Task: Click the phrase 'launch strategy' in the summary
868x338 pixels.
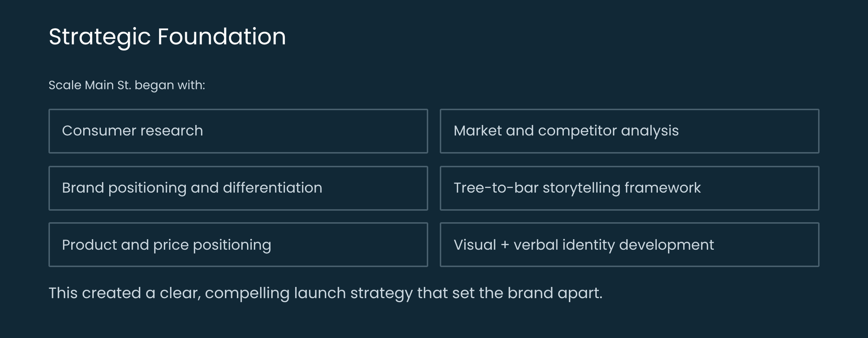Action: [354, 293]
